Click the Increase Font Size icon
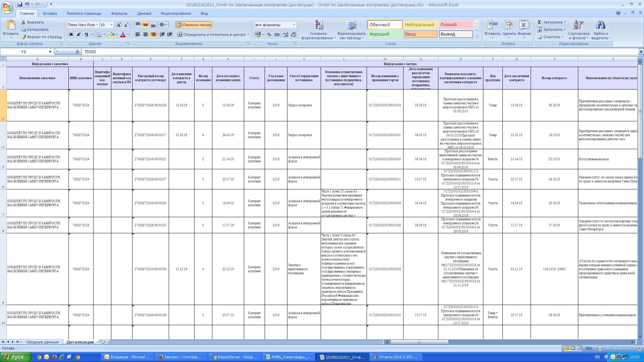Image resolution: width=644 pixels, height=362 pixels. 119,25
